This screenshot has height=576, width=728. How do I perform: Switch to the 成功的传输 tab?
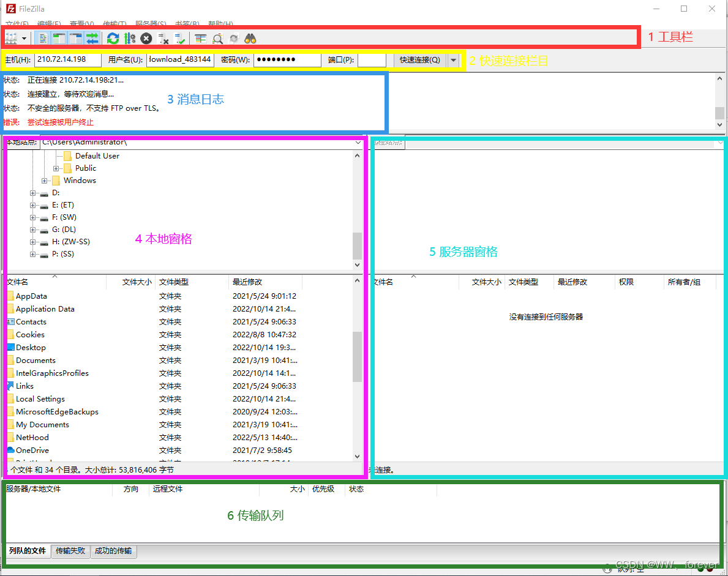(x=113, y=550)
